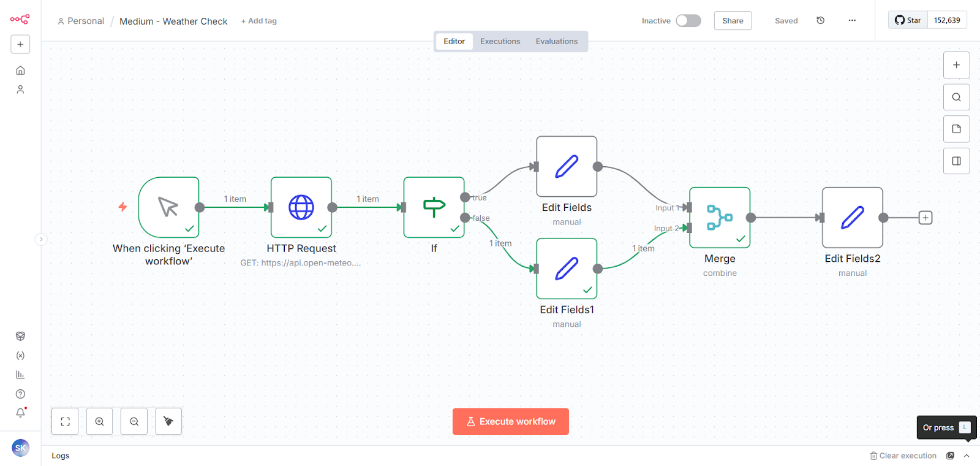Zoom out on the canvas
Viewport: 980px width, 466px height.
pyautogui.click(x=134, y=422)
